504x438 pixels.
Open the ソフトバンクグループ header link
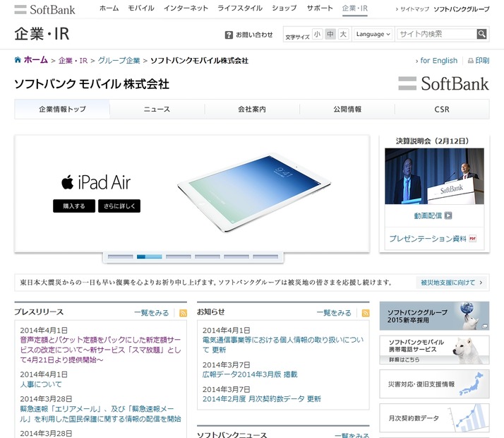tap(461, 9)
